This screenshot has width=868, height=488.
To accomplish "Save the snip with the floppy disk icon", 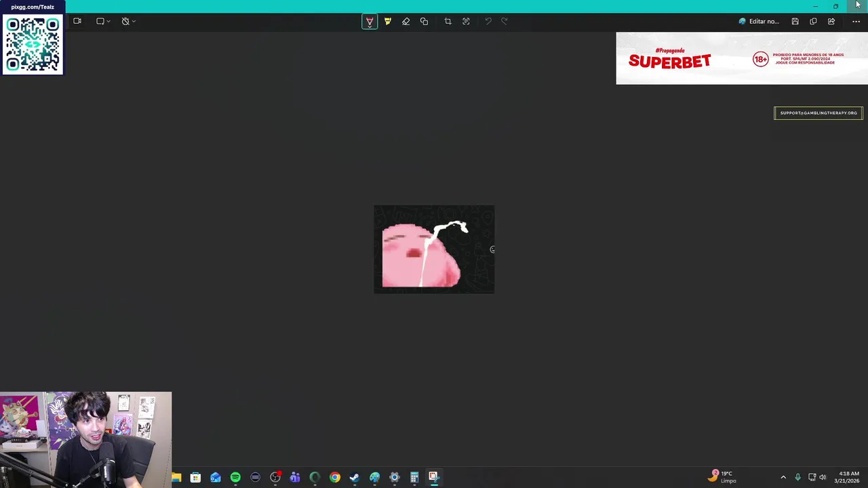I will [x=795, y=22].
